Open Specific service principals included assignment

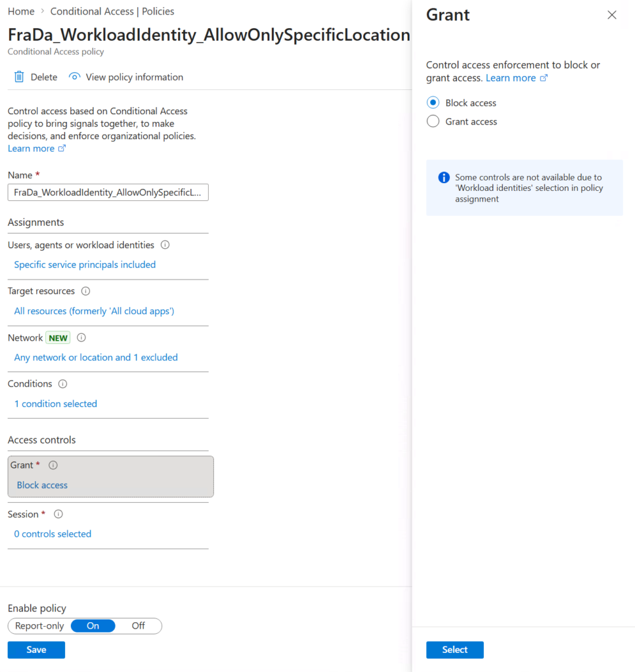(85, 264)
